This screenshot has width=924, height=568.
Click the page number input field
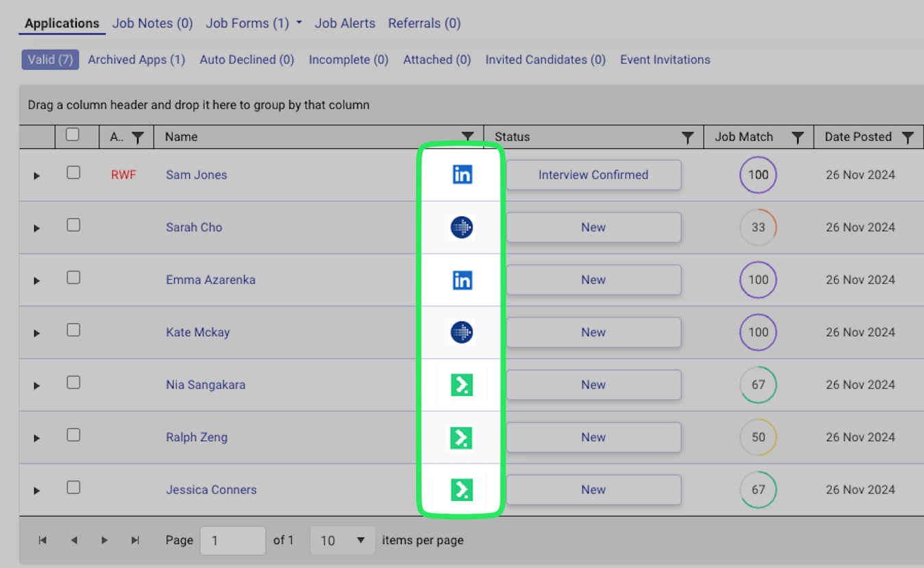[232, 541]
